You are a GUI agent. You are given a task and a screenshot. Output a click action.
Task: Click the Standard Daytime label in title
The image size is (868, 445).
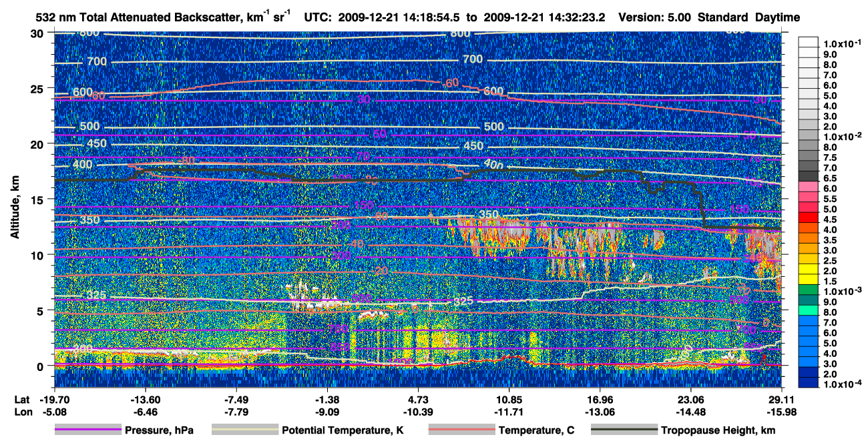(x=749, y=18)
